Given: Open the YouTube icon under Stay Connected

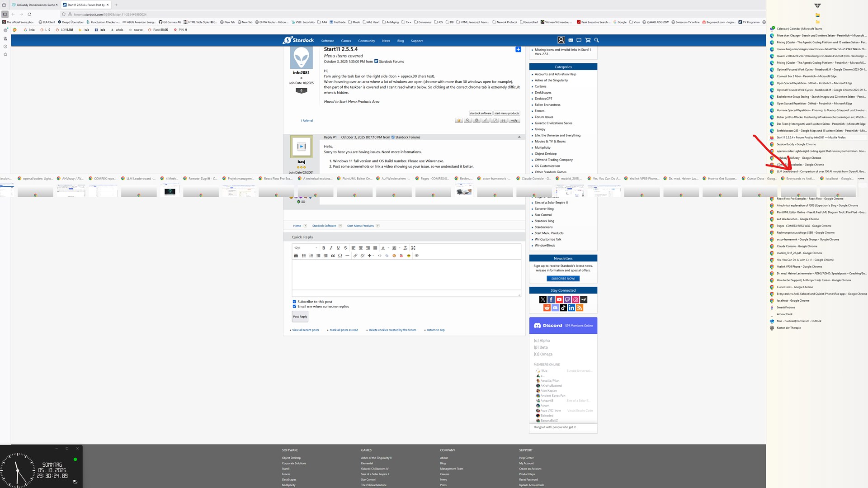Looking at the screenshot, I should pos(559,299).
